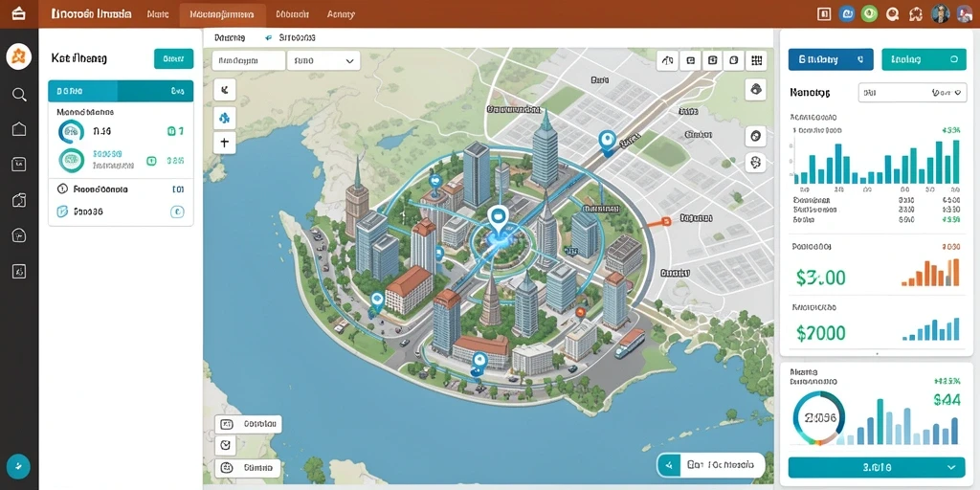This screenshot has width=980, height=490.
Task: Click the green circular progress gauge
Action: [x=71, y=161]
